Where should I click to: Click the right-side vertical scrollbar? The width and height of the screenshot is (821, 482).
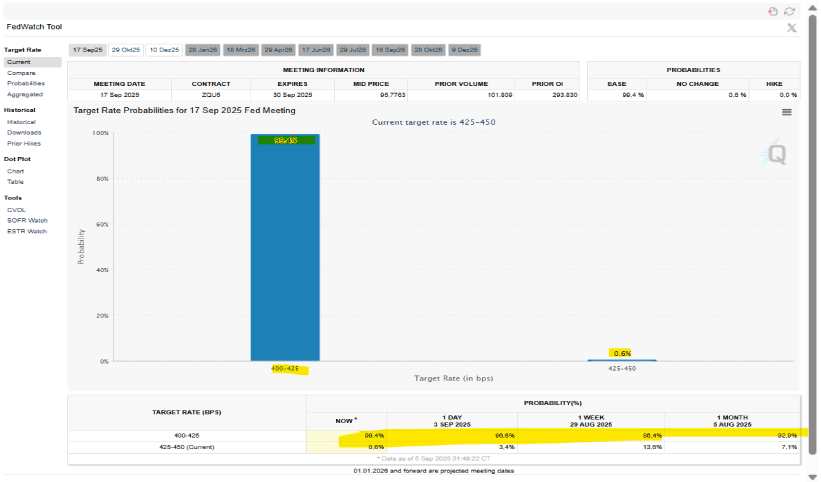pyautogui.click(x=813, y=240)
